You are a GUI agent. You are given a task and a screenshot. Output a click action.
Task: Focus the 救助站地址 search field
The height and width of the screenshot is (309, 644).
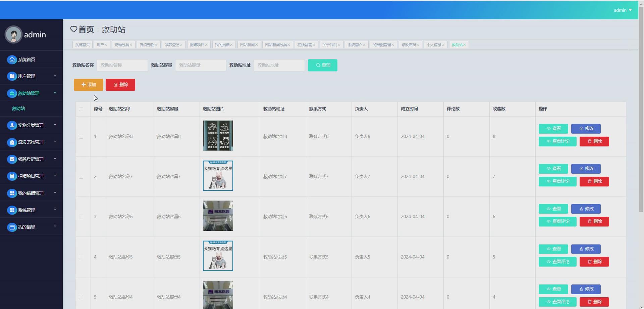pos(279,65)
